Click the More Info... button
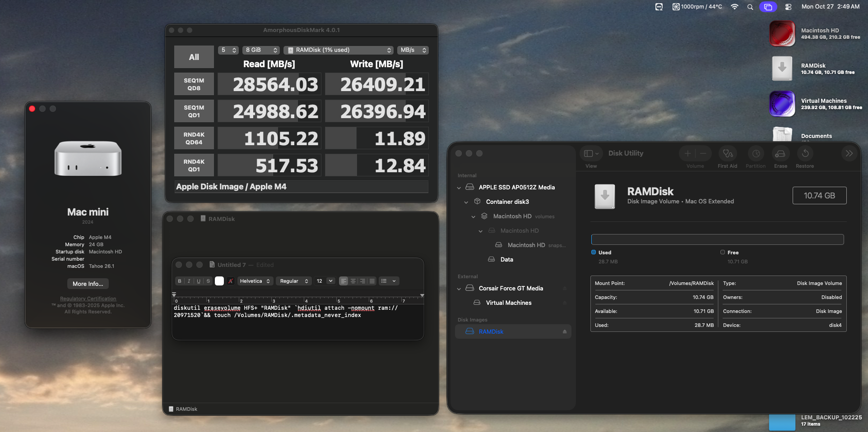 (x=88, y=284)
